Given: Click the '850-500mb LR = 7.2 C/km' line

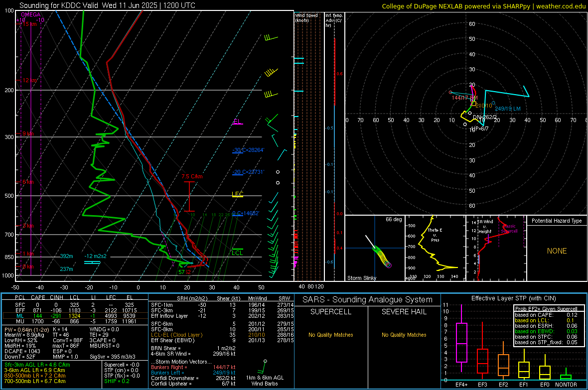Looking at the screenshot, I should point(35,376).
